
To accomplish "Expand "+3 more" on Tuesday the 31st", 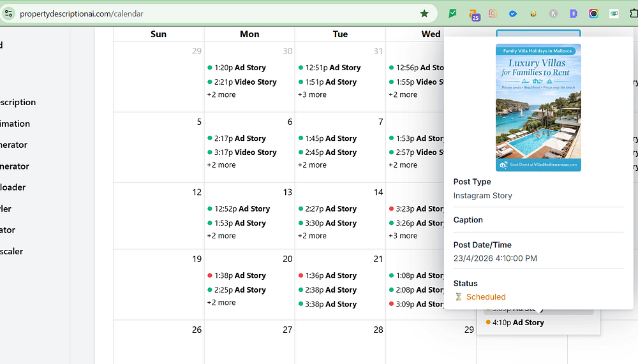I will [x=312, y=95].
